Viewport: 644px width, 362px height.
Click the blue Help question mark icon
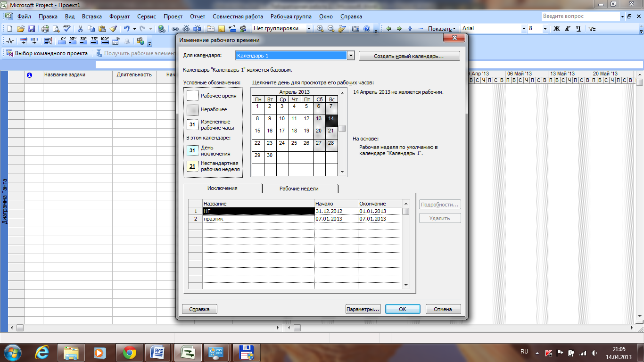click(367, 29)
